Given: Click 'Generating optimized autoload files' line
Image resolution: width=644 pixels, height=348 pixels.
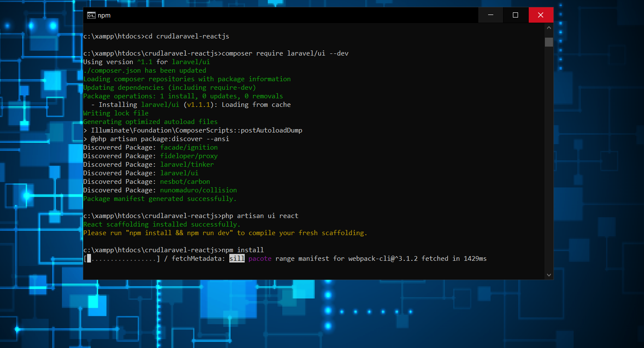Looking at the screenshot, I should click(150, 122).
